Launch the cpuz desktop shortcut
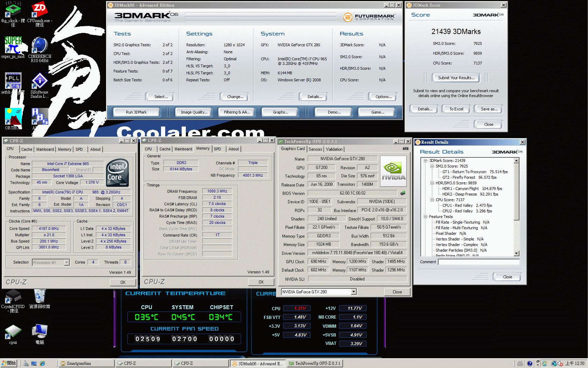The image size is (588, 368). click(x=13, y=335)
